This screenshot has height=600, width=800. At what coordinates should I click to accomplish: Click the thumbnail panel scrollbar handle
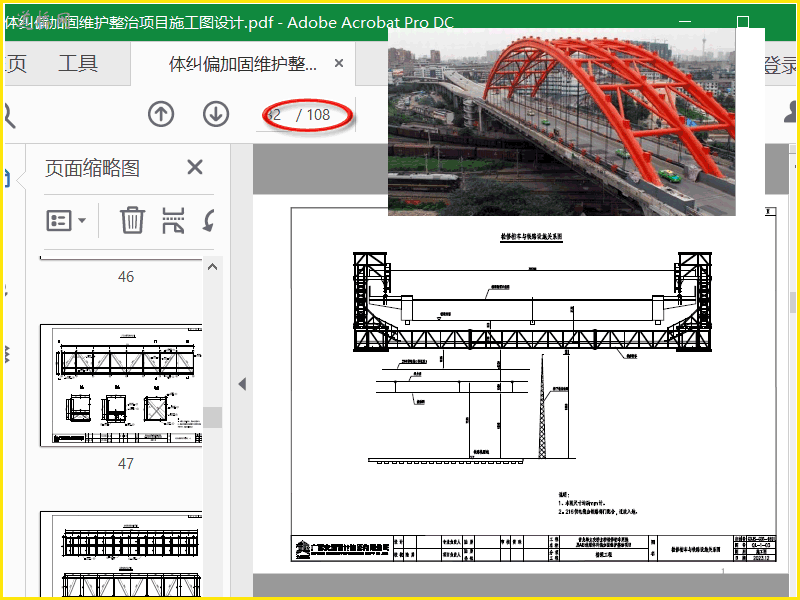213,417
